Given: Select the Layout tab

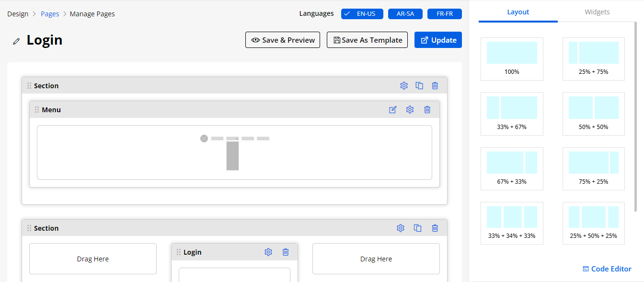Looking at the screenshot, I should tap(518, 12).
